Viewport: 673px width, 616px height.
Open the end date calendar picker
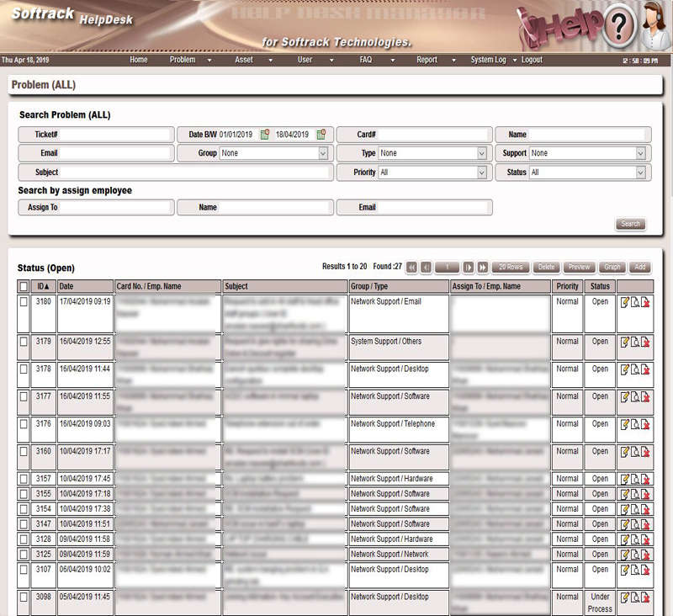pos(321,135)
